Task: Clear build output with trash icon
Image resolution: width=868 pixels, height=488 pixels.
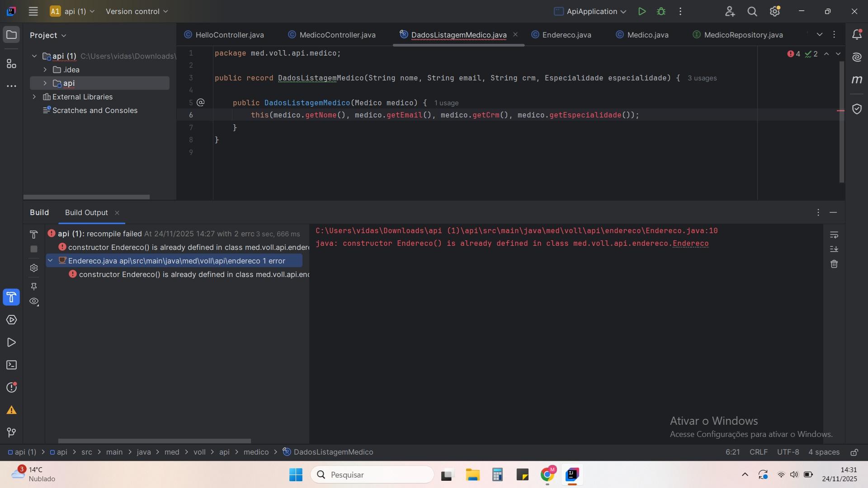Action: 834,264
